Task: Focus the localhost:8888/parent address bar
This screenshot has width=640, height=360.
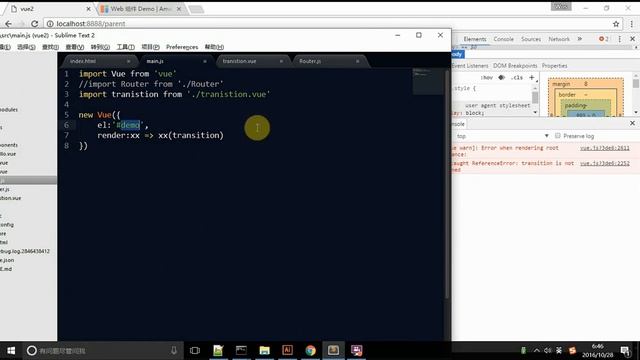Action: click(327, 24)
